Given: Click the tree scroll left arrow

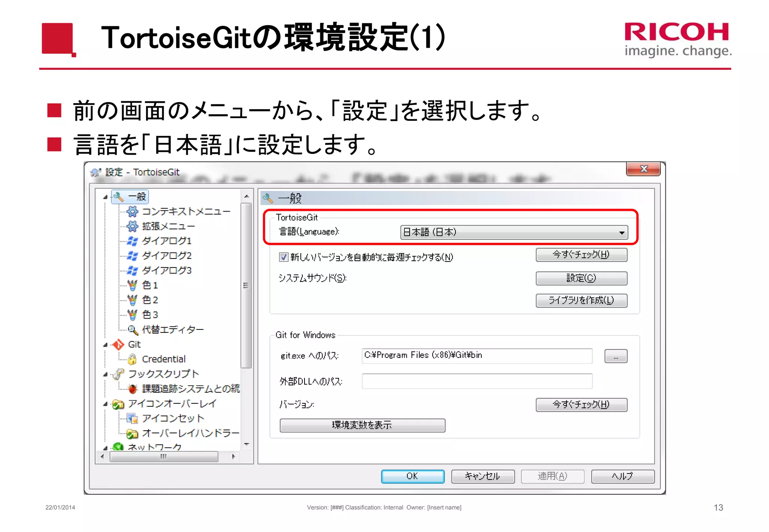Looking at the screenshot, I should (x=102, y=457).
